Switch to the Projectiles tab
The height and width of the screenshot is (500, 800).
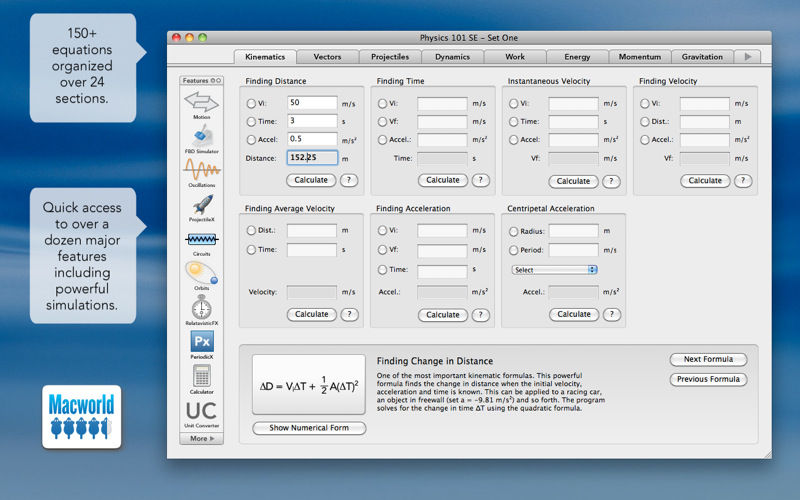tap(390, 57)
